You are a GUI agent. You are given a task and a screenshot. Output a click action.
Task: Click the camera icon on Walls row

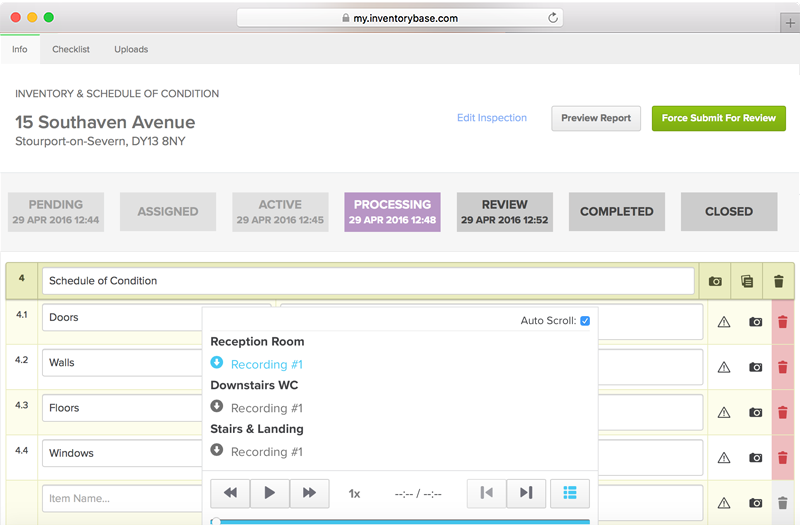coord(756,367)
